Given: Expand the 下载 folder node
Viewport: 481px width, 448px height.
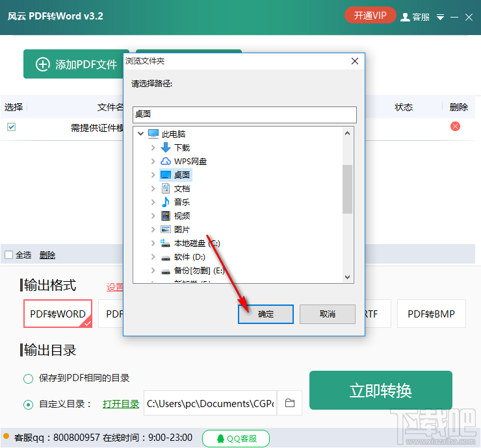Looking at the screenshot, I should click(153, 147).
